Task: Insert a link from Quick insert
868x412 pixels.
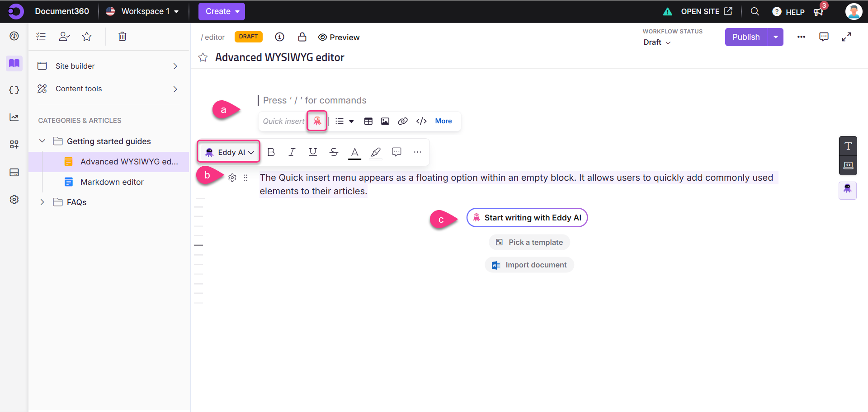Action: click(403, 121)
